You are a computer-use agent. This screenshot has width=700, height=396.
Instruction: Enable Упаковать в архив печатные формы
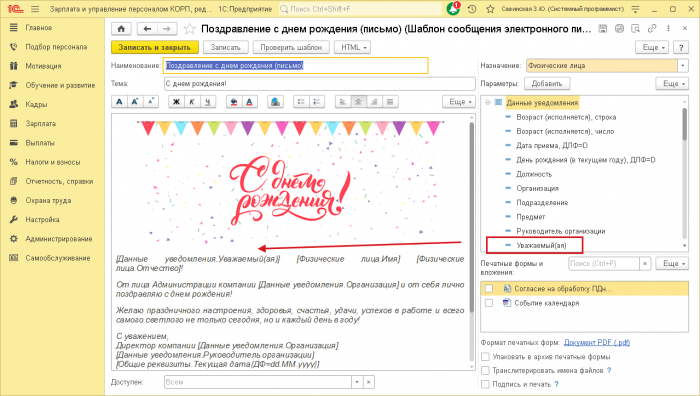point(485,357)
